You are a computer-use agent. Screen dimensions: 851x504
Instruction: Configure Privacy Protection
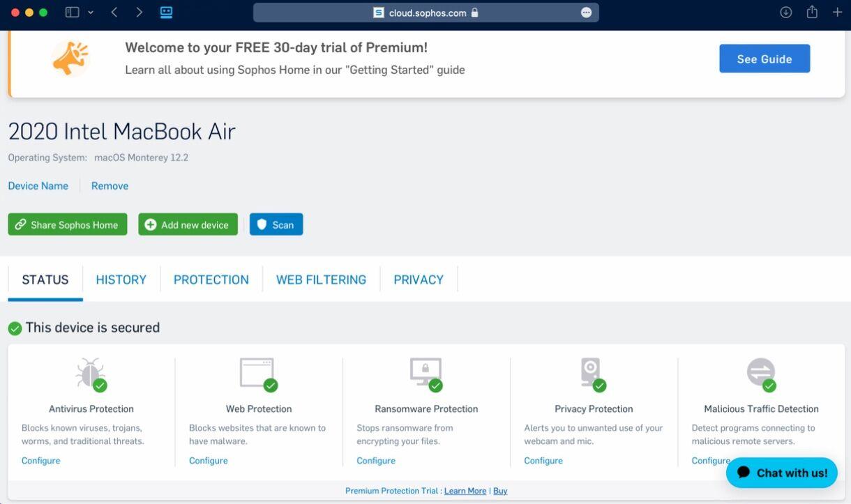(x=543, y=461)
